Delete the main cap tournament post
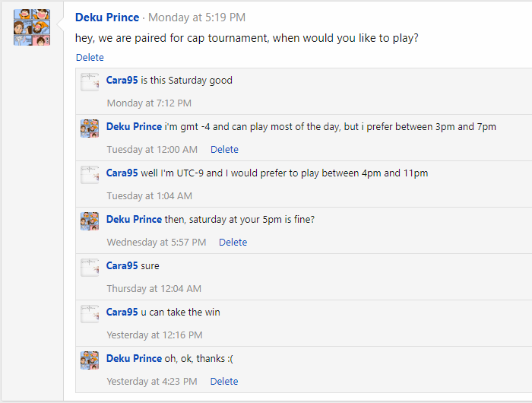This screenshot has width=532, height=403. (90, 57)
